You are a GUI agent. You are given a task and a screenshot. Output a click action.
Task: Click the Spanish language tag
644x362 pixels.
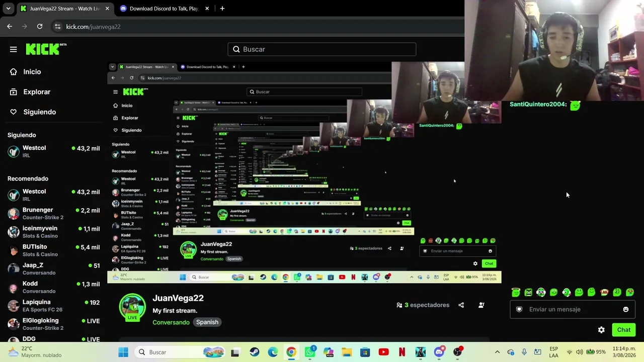[207, 322]
